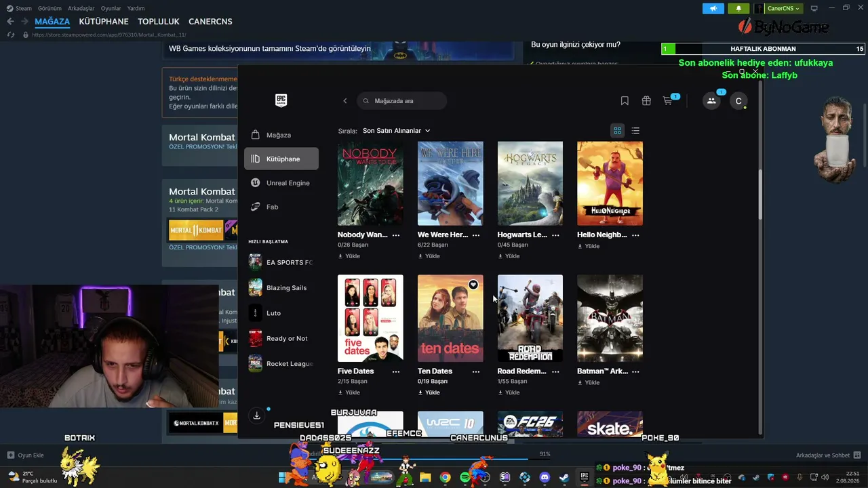Image resolution: width=868 pixels, height=488 pixels.
Task: Open Unreal Engine in the Epic sidebar
Action: pos(281,183)
